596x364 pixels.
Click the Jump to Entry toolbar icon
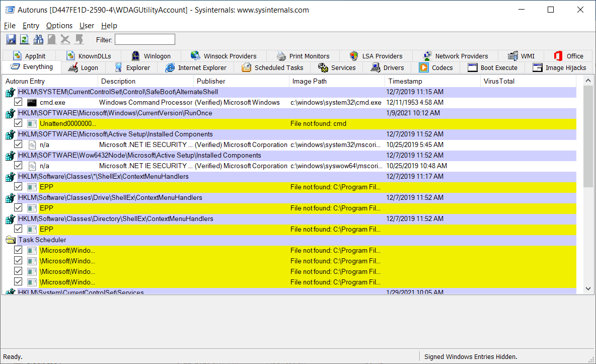(x=79, y=39)
